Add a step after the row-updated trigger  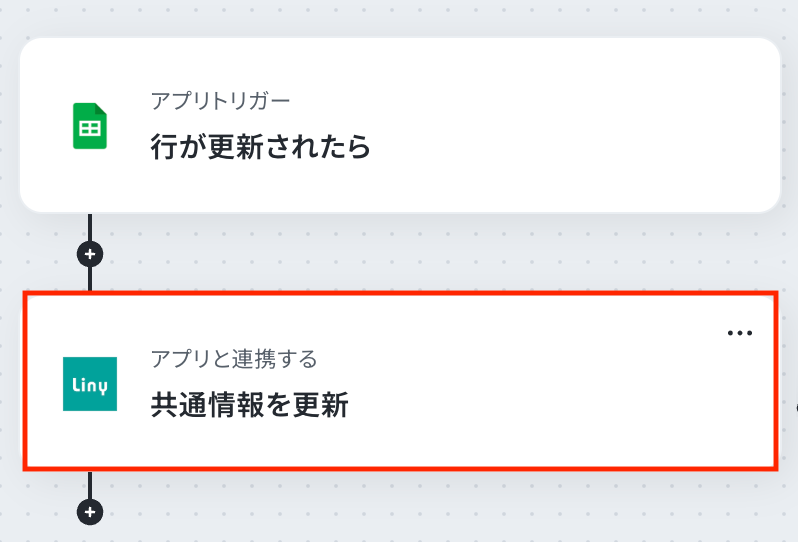(90, 254)
